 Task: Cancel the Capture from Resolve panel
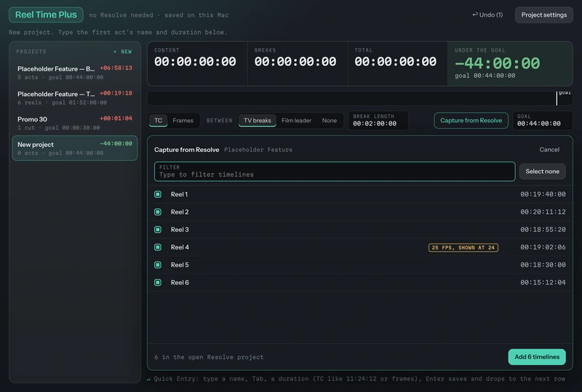549,150
